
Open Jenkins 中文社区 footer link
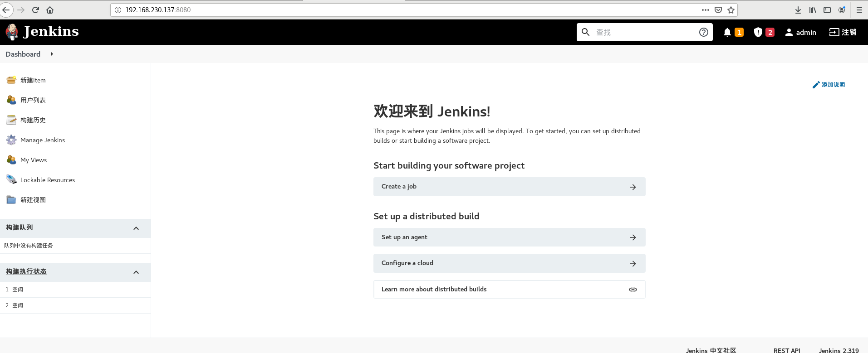(711, 350)
